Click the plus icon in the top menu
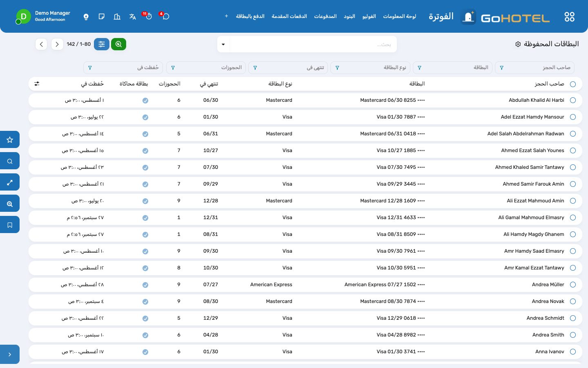 click(x=226, y=16)
